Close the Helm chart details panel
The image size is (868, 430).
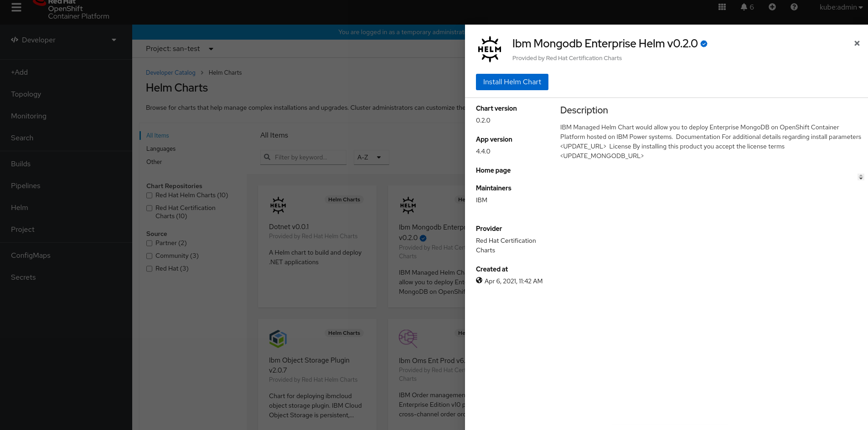(857, 43)
